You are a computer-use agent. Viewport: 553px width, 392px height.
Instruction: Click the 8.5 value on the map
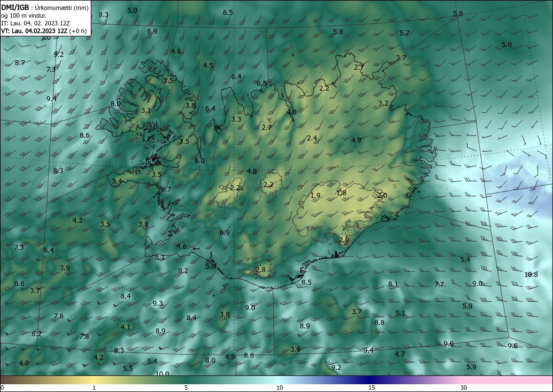[x=306, y=282]
